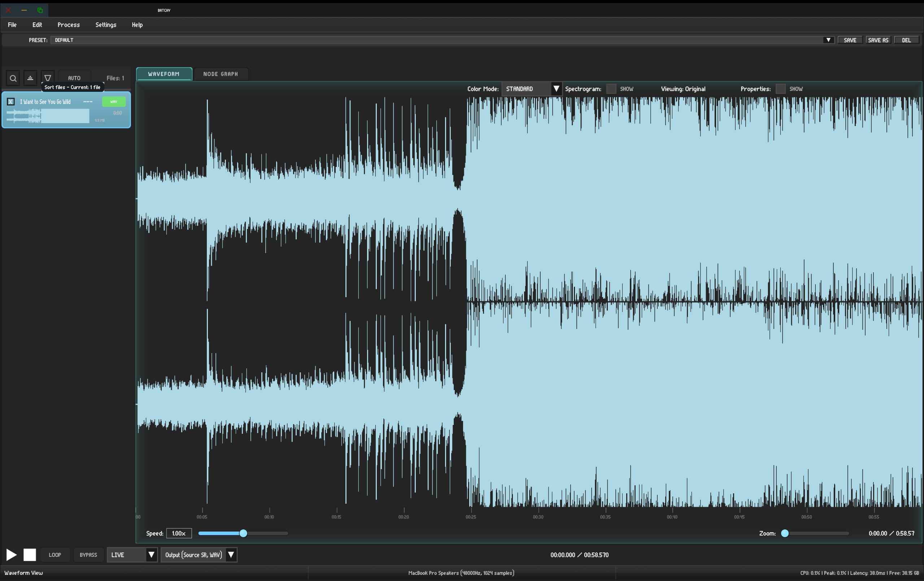Screen dimensions: 924x581
Task: Uncheck the I Want to See You Go Wild checkbox
Action: pyautogui.click(x=11, y=102)
